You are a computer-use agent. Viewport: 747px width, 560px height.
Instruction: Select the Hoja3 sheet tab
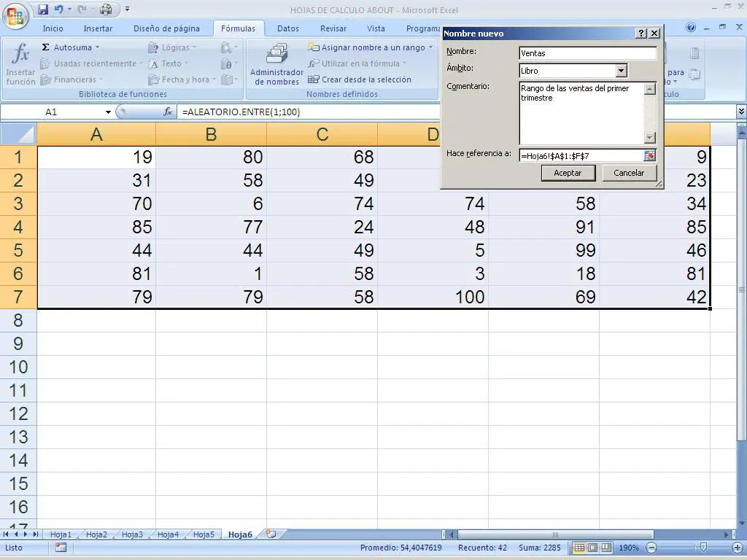tap(132, 534)
